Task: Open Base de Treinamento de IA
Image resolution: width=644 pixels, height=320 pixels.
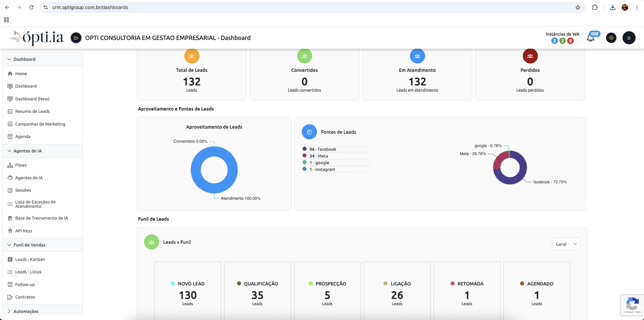Action: tap(42, 218)
